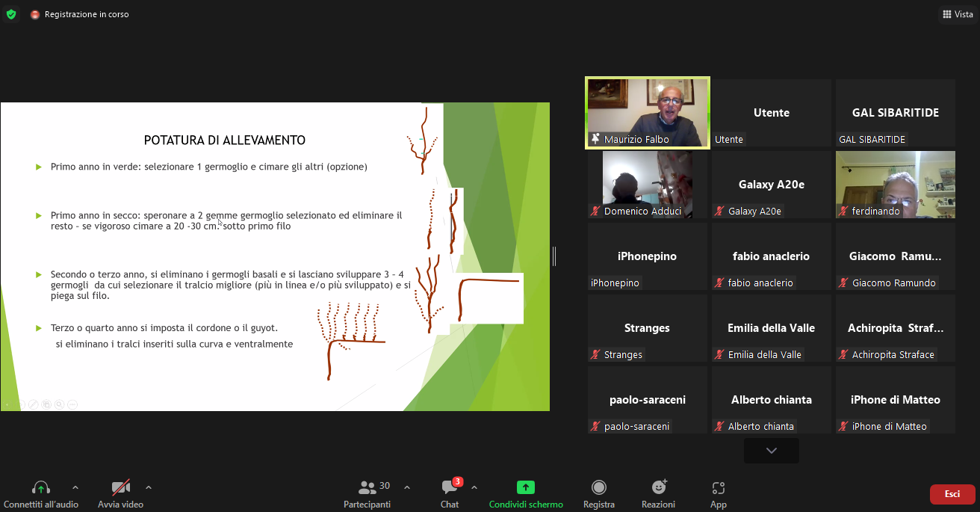Select fabio anaclerio participant tile
The height and width of the screenshot is (512, 980).
click(772, 256)
